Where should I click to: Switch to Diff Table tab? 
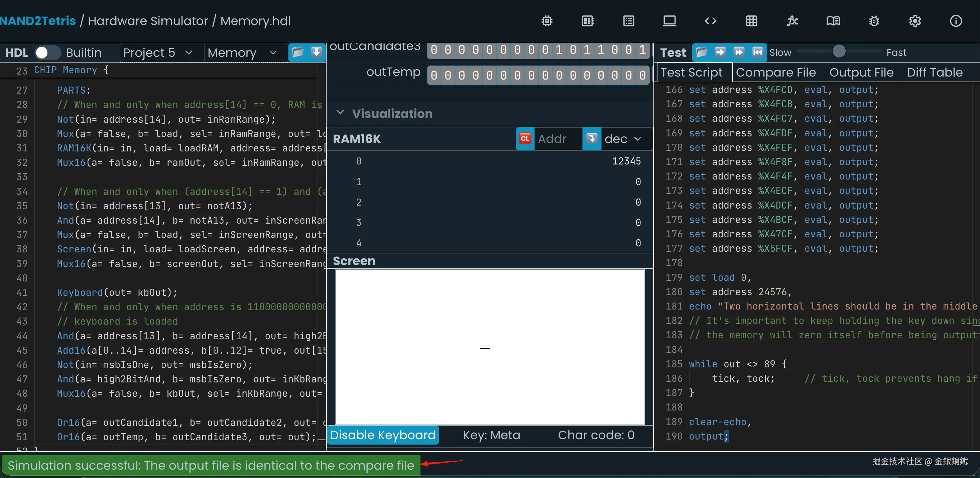click(x=934, y=72)
